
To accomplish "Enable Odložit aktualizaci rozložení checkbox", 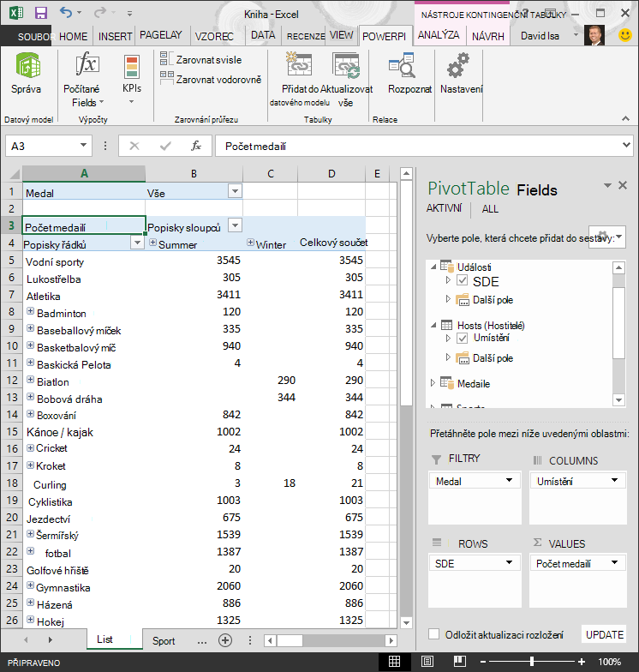I will pyautogui.click(x=433, y=634).
